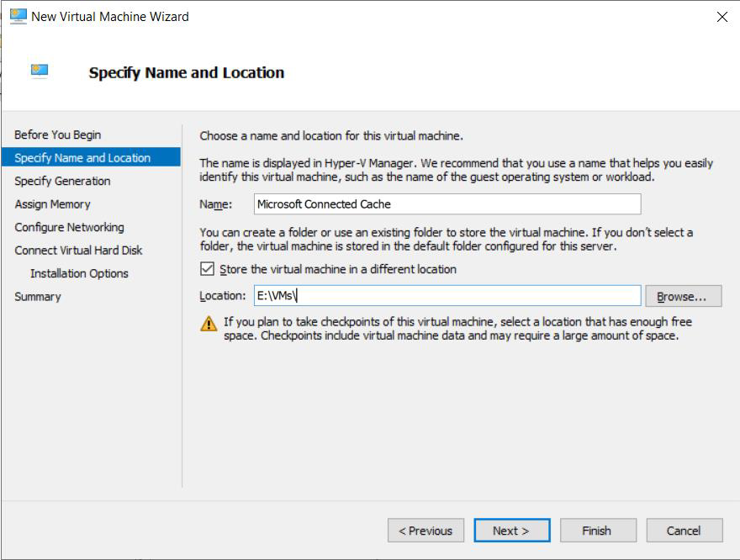Click the virtual machine icon beside heading
This screenshot has height=560, width=740.
pos(40,71)
